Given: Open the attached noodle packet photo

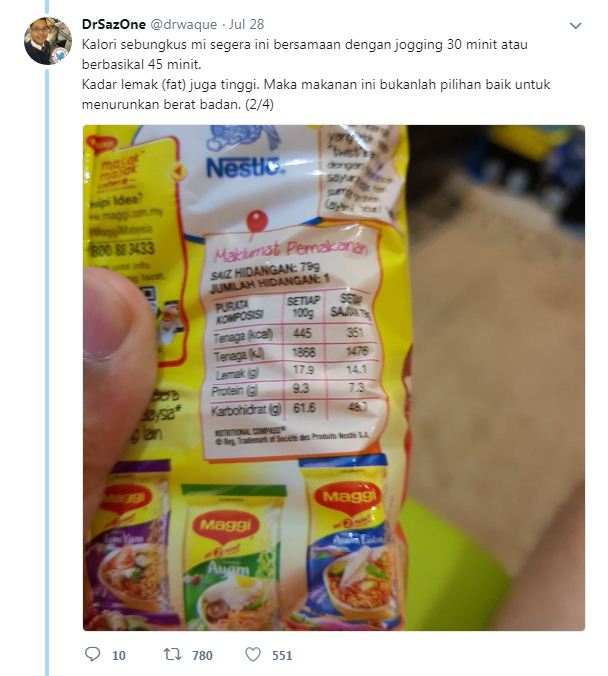Looking at the screenshot, I should [x=334, y=378].
